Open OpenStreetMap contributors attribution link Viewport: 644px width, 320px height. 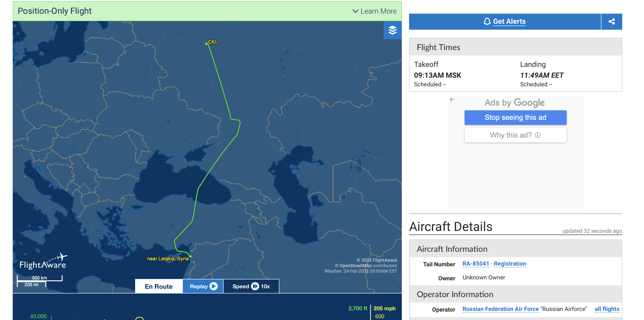coord(355,266)
